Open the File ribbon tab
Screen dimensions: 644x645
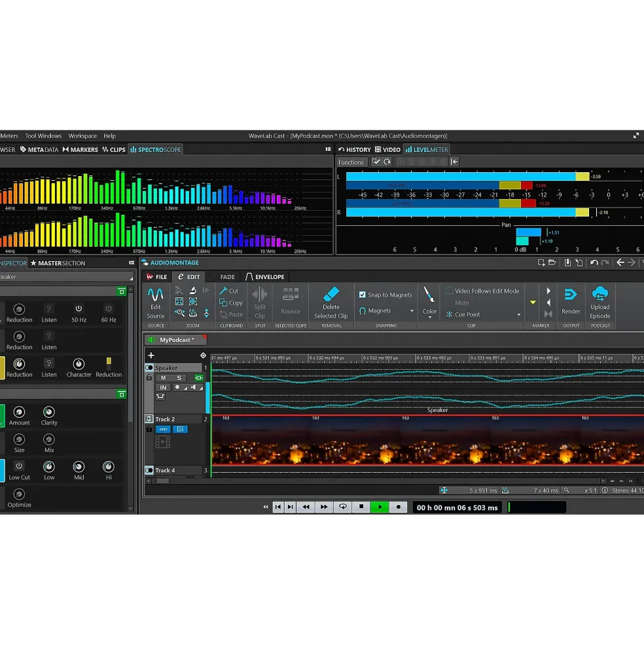pyautogui.click(x=156, y=277)
